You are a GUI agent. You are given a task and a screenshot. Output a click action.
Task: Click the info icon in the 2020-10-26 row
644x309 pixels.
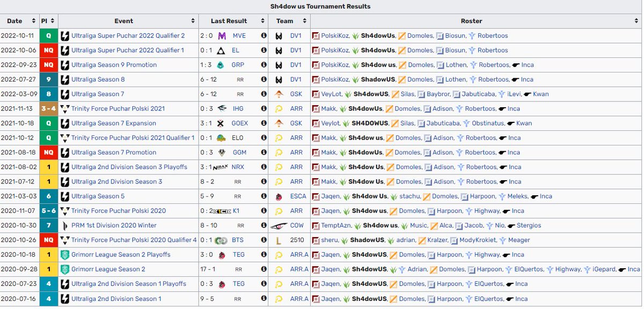point(263,240)
